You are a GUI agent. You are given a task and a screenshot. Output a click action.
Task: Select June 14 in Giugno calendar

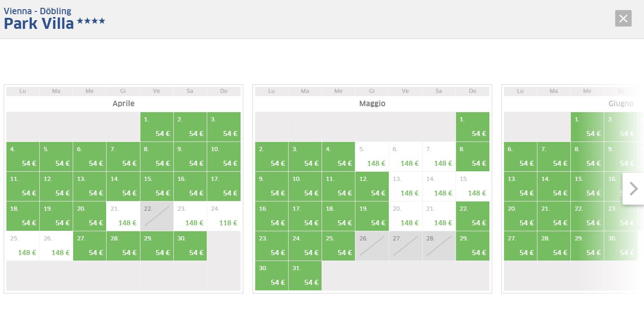[554, 186]
